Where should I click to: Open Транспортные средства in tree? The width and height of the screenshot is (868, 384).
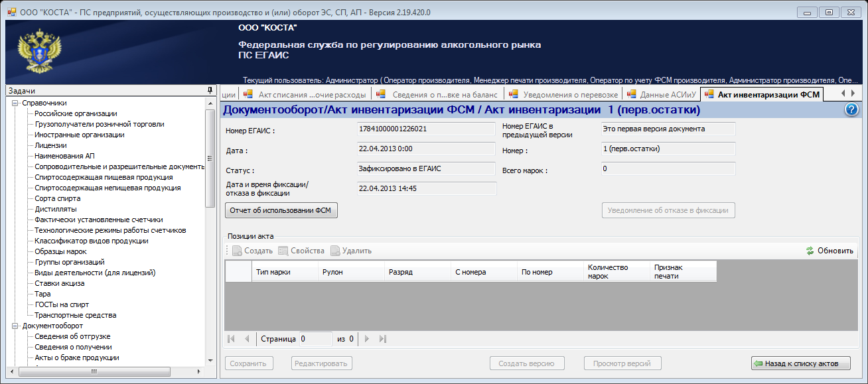coord(76,315)
